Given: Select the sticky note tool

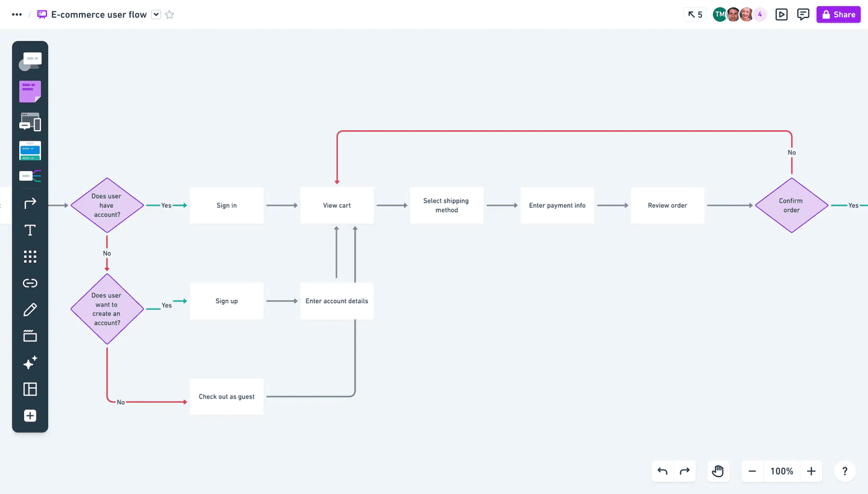Looking at the screenshot, I should point(29,90).
